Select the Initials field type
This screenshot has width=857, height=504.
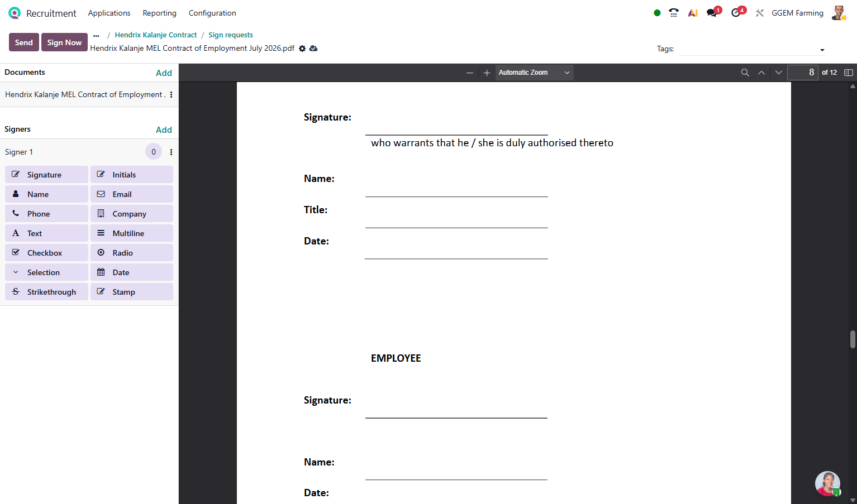click(x=132, y=175)
